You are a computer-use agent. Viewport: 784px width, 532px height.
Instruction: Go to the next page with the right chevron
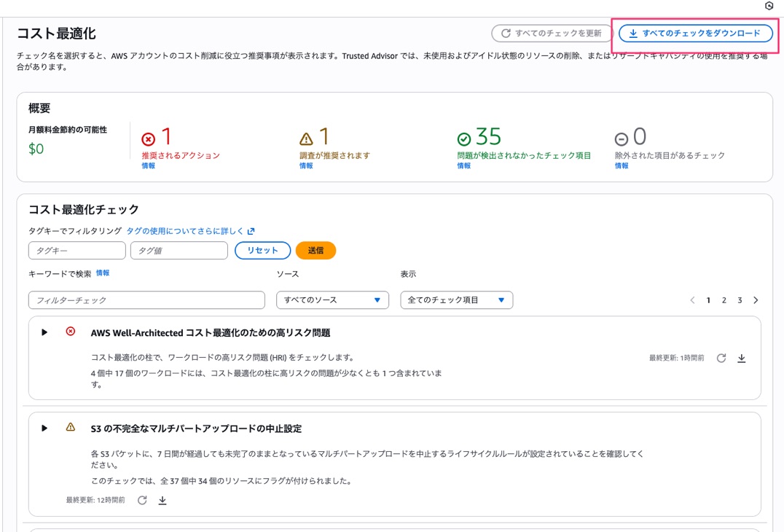point(756,300)
